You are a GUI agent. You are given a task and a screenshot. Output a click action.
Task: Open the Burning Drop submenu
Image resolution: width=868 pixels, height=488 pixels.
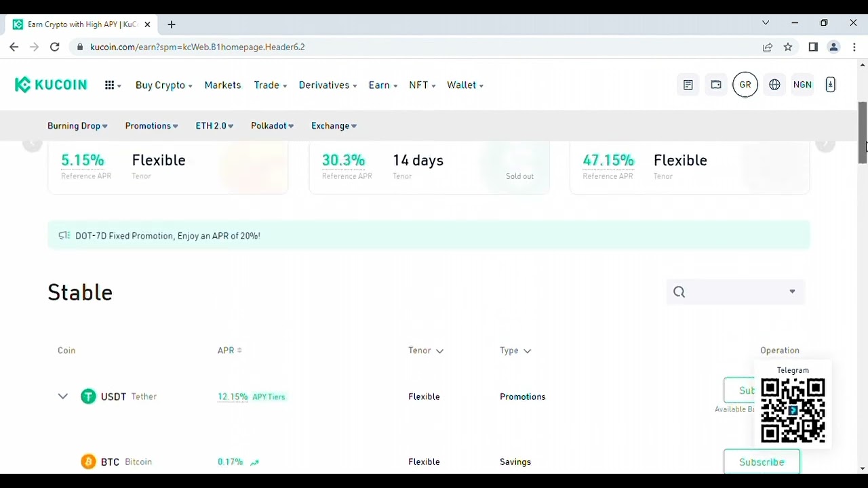(x=77, y=126)
